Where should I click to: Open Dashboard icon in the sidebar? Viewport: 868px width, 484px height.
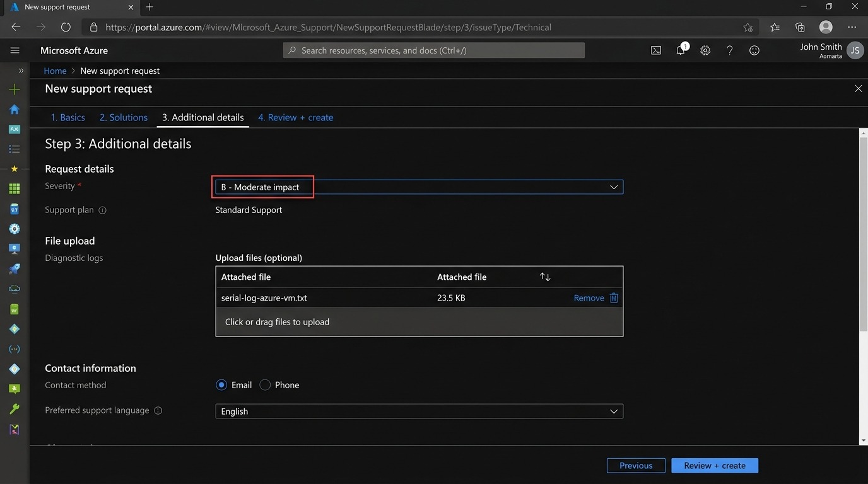click(x=15, y=129)
